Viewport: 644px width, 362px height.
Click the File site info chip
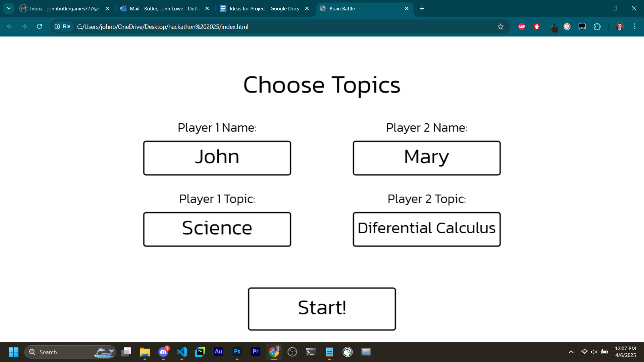point(63,26)
